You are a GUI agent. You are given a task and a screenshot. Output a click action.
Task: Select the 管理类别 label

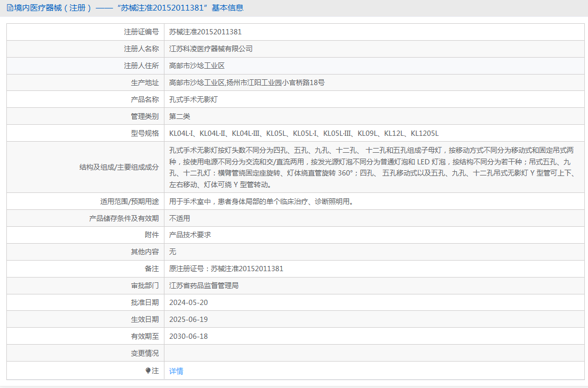(x=145, y=116)
